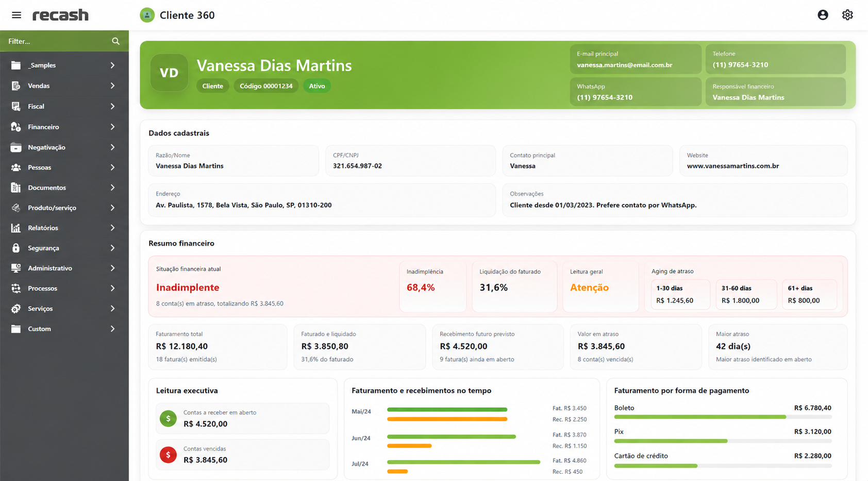
Task: Open the settings gear icon
Action: click(x=847, y=15)
